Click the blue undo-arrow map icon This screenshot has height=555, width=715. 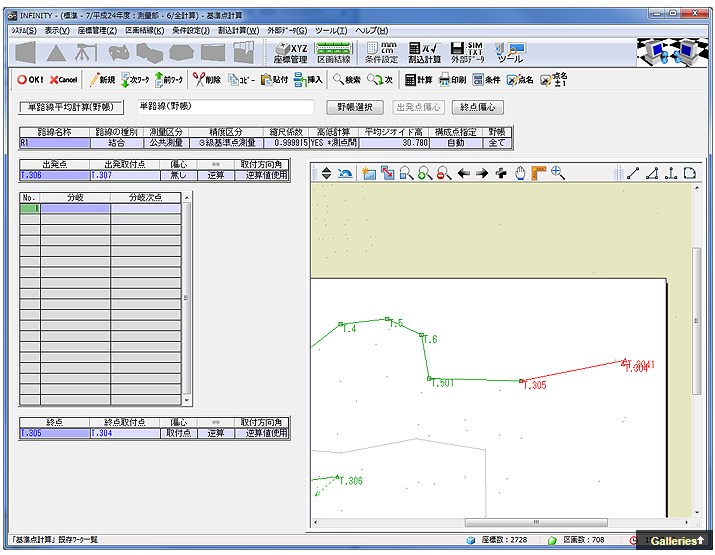345,173
